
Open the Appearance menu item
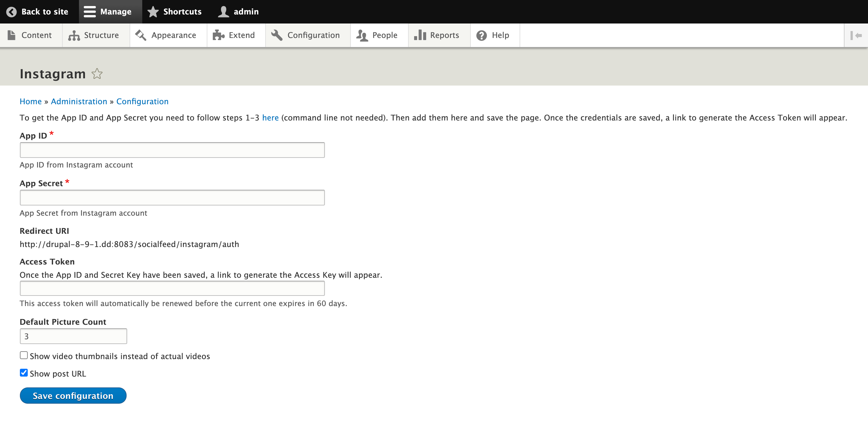pos(168,35)
